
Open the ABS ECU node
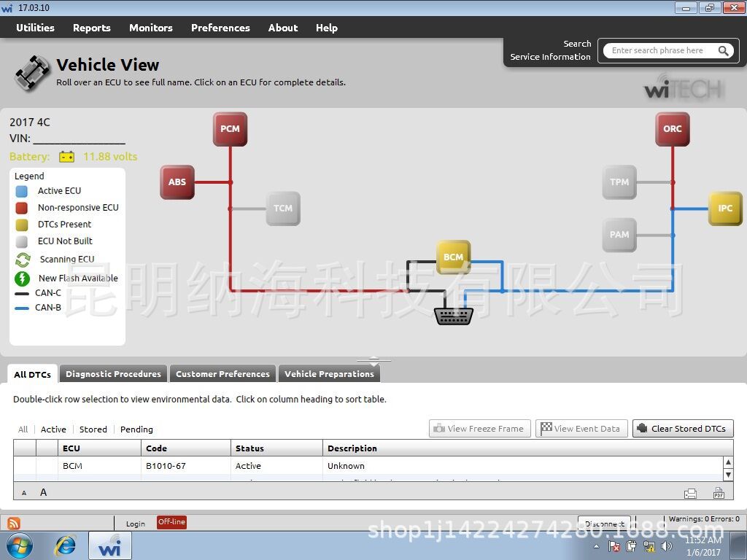(177, 182)
